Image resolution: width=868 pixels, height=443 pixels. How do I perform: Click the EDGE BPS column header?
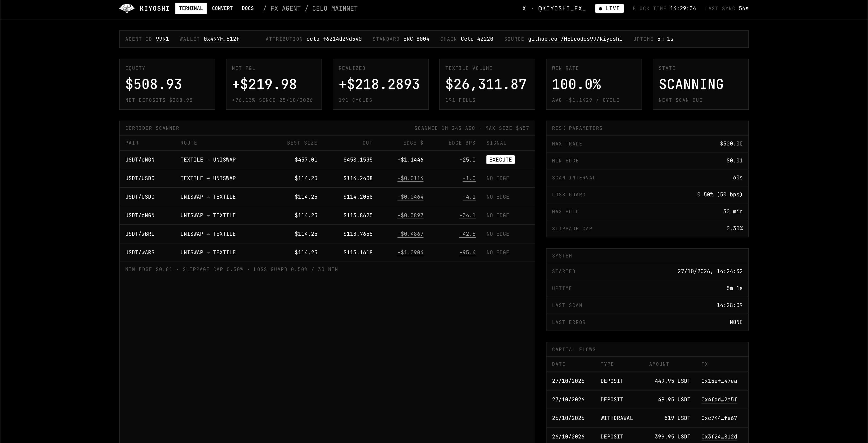pyautogui.click(x=462, y=143)
